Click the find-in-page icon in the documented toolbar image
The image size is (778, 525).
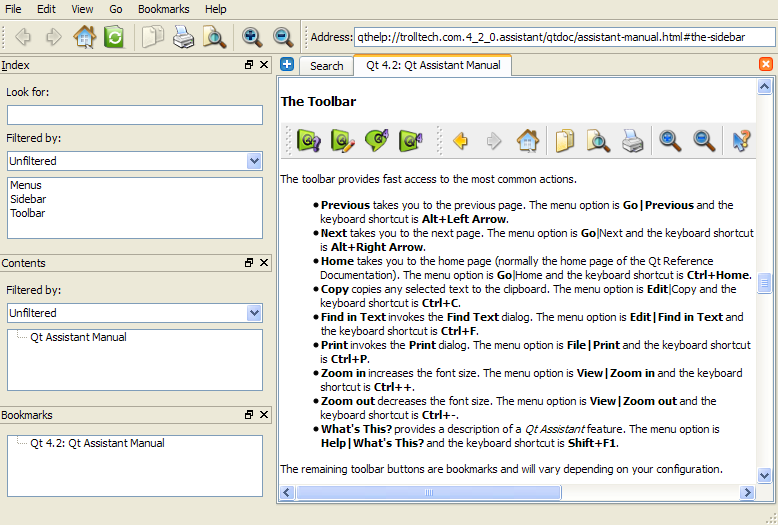598,141
